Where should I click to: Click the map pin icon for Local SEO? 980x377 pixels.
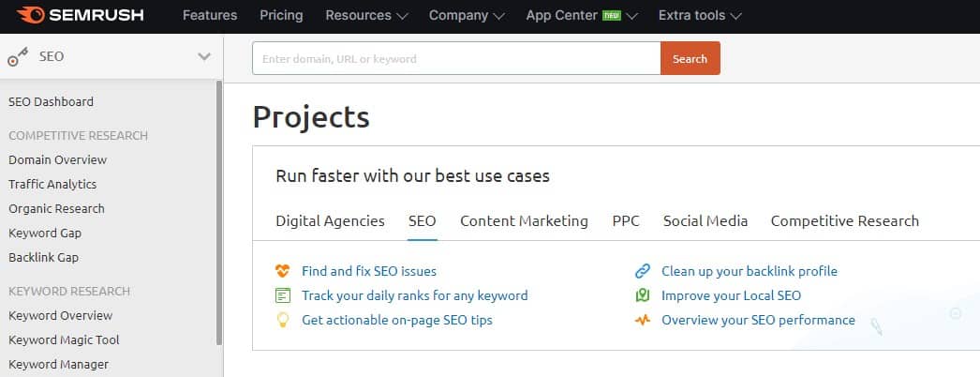click(x=643, y=295)
